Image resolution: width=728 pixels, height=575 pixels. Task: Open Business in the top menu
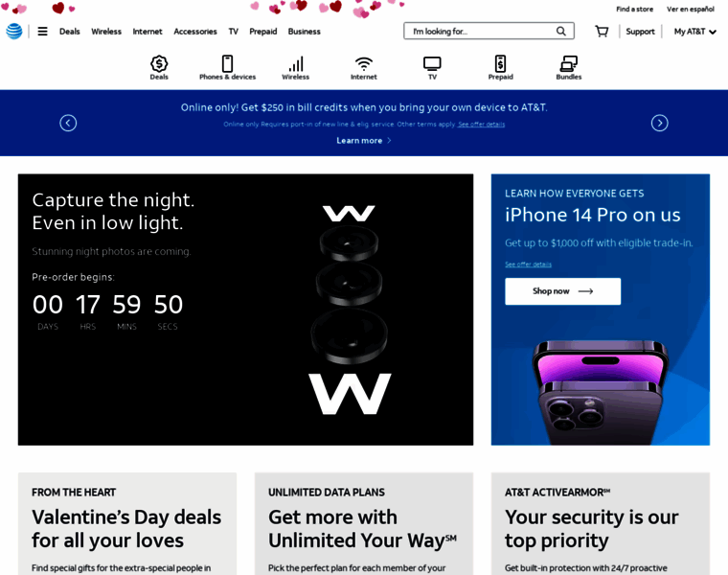[x=304, y=32]
